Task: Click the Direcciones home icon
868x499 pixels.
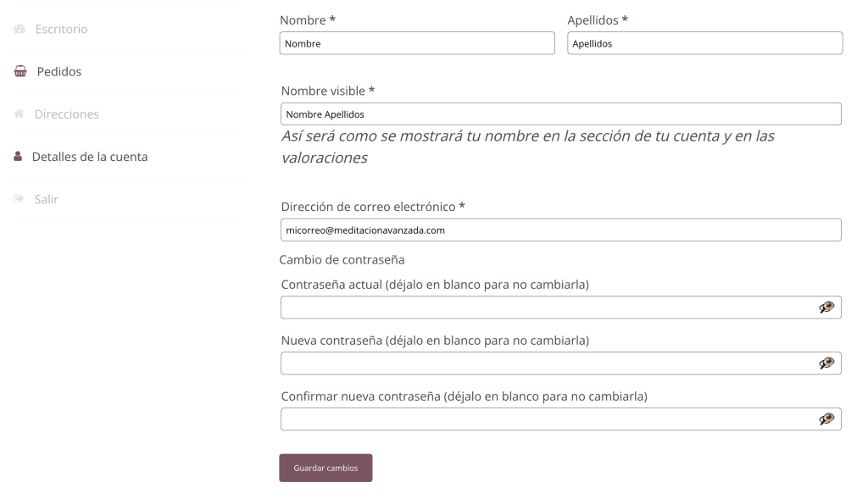Action: 19,114
